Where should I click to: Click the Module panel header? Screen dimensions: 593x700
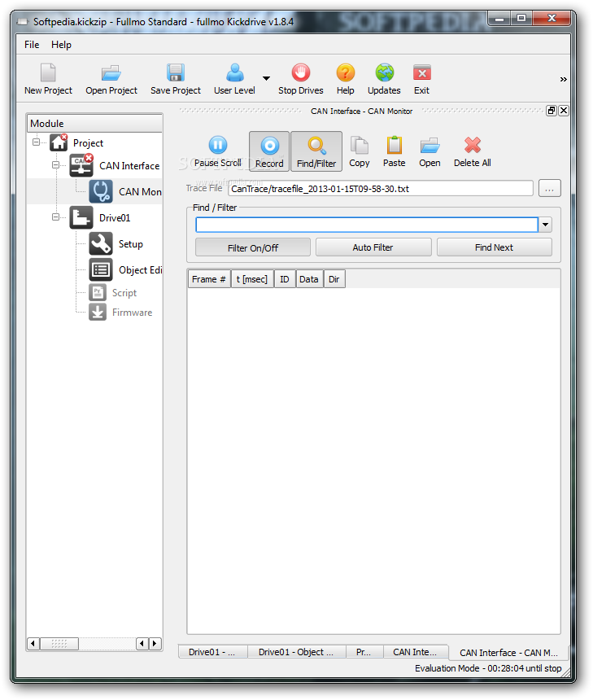94,124
